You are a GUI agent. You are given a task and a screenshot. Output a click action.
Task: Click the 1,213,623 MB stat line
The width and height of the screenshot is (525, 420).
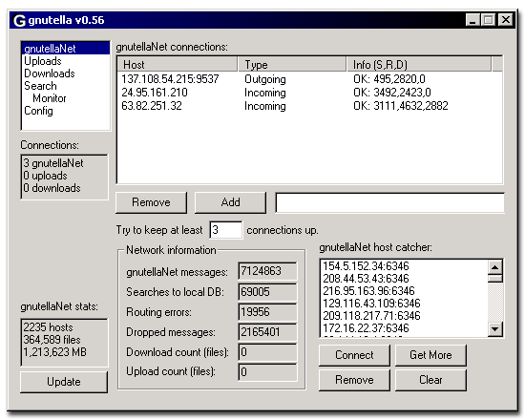[55, 352]
